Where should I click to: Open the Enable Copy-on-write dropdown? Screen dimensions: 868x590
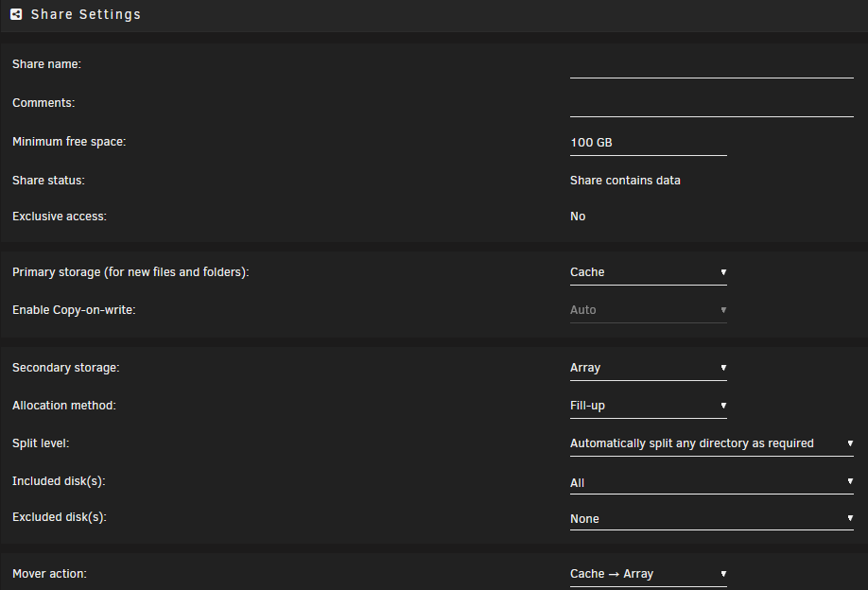point(649,310)
